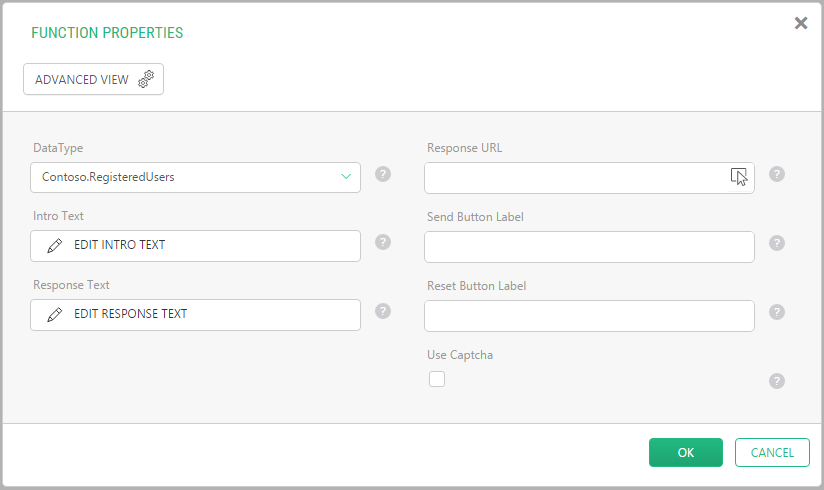Show help for Response Text
The image size is (824, 490).
(383, 311)
